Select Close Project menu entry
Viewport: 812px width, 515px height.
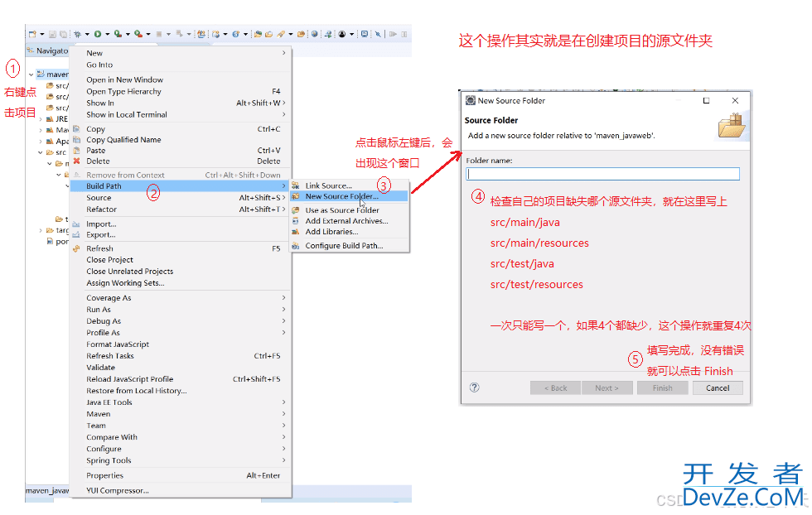point(181,260)
